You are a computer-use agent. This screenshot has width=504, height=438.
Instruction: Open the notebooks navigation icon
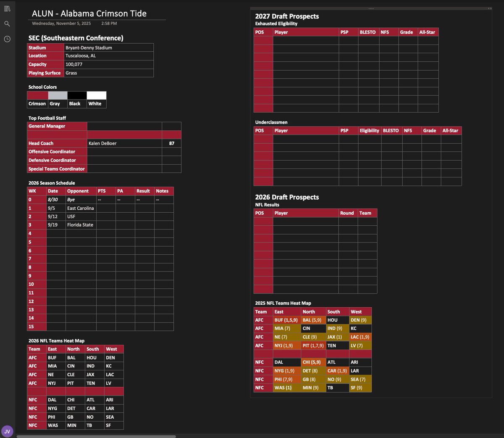click(7, 8)
